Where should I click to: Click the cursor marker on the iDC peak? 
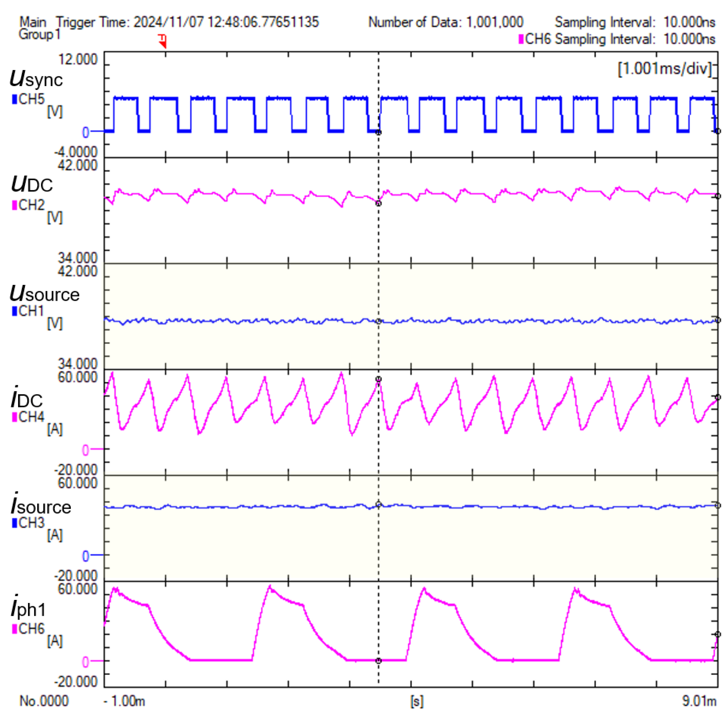pyautogui.click(x=379, y=379)
